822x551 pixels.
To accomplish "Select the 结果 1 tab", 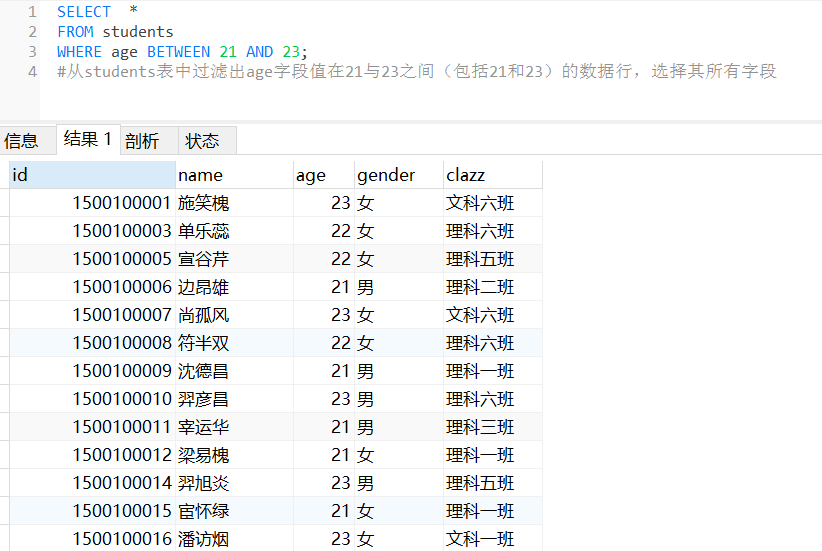I will [x=88, y=139].
